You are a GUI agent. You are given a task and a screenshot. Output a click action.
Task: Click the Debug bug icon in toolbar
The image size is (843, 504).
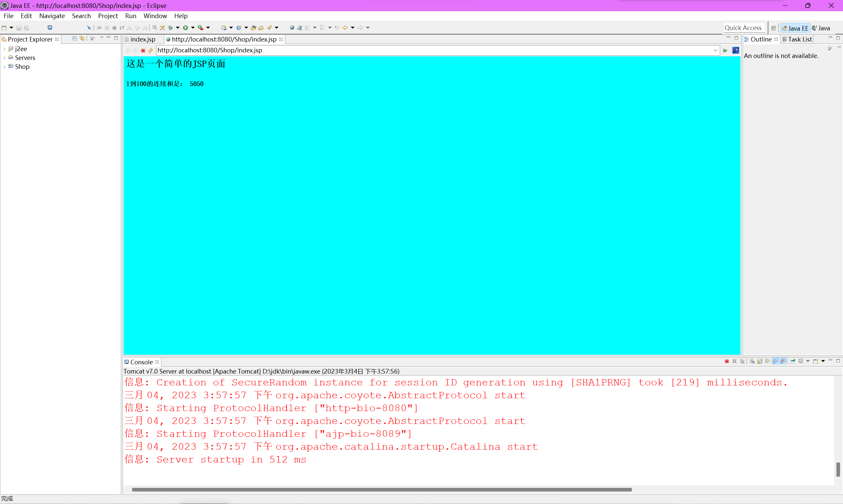(x=171, y=28)
